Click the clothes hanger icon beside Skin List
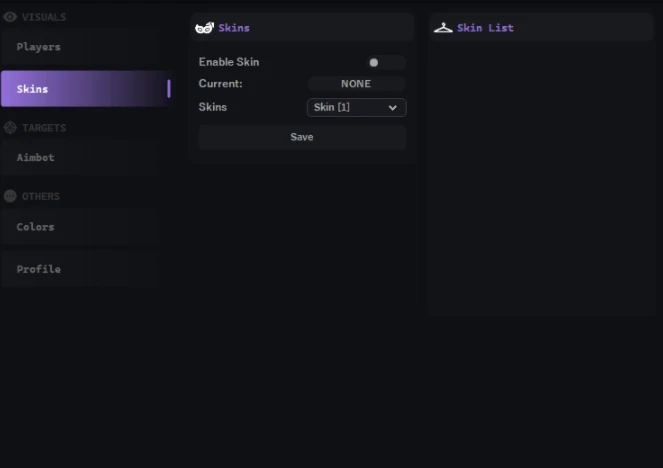663x468 pixels. [443, 28]
